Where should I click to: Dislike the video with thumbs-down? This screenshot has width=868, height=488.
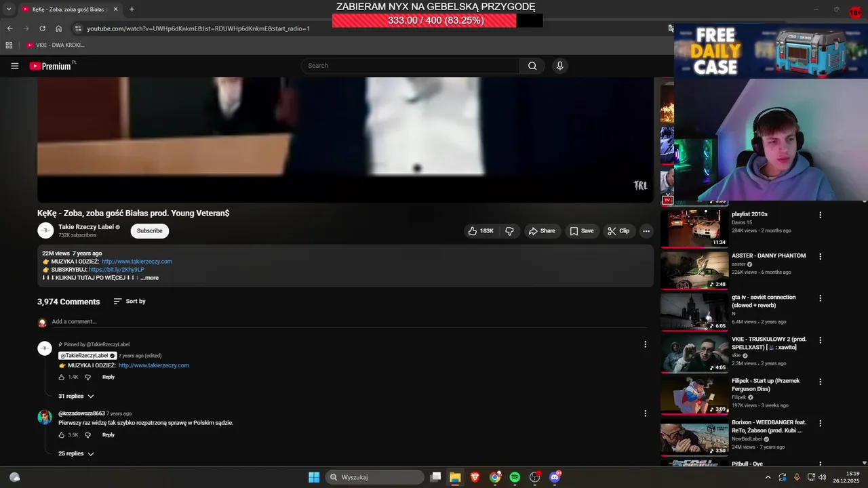click(510, 231)
